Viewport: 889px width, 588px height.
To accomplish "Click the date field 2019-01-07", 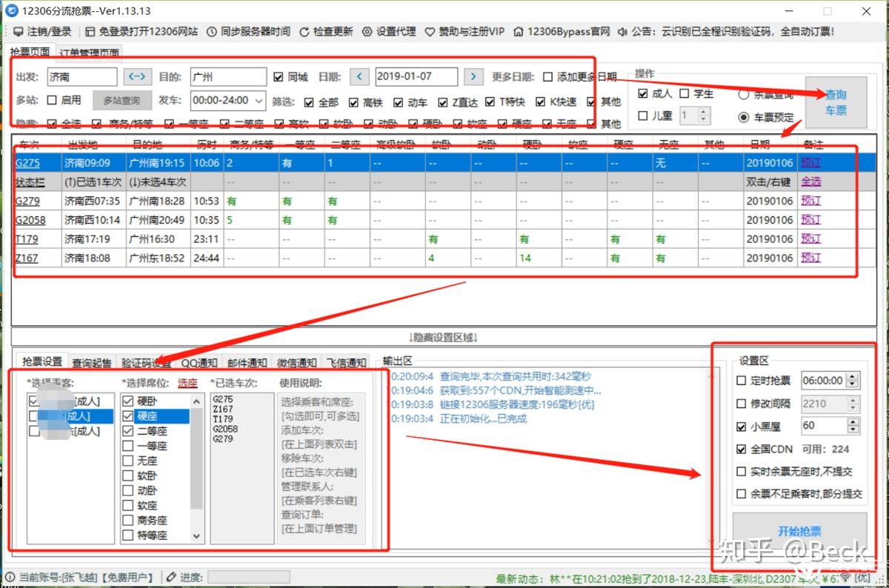I will coord(415,76).
